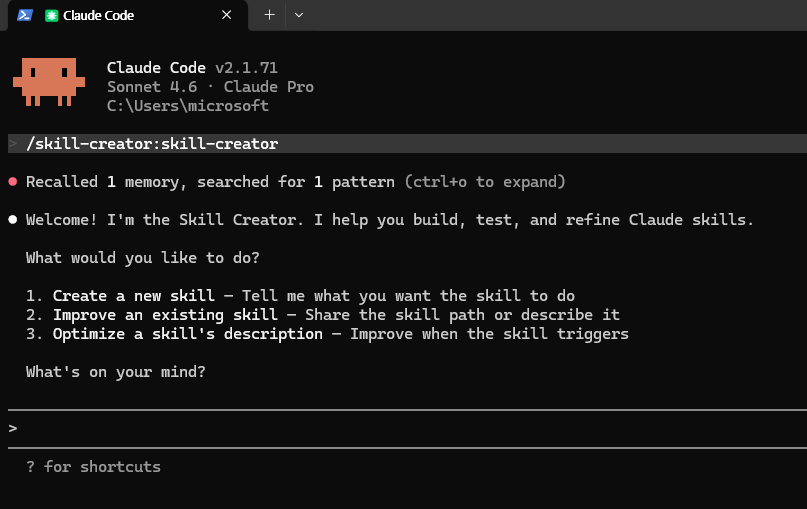Click the green Claude Code tab icon
This screenshot has width=807, height=509.
(52, 15)
